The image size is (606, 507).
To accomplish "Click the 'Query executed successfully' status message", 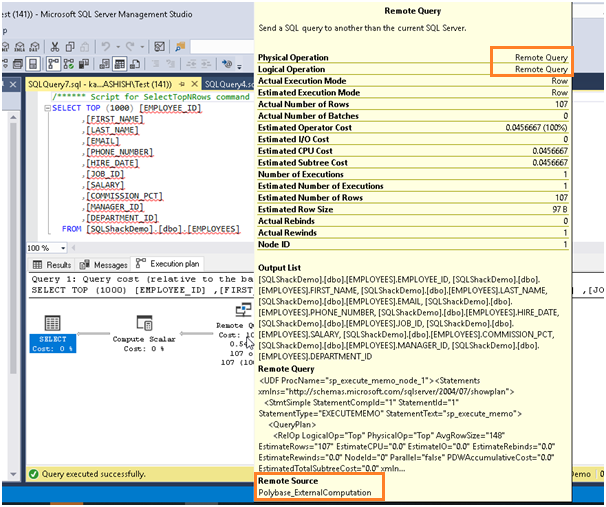I will pyautogui.click(x=94, y=474).
